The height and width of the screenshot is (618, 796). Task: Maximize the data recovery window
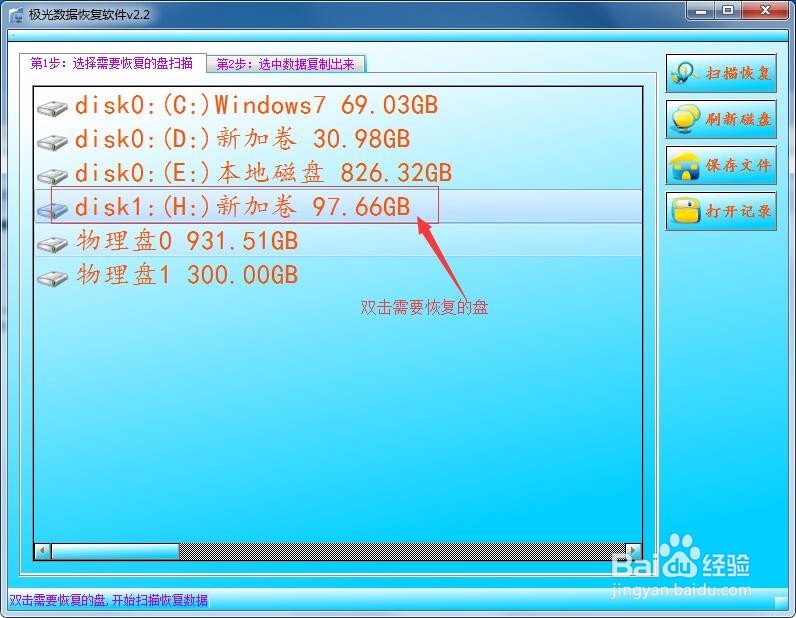coord(728,11)
